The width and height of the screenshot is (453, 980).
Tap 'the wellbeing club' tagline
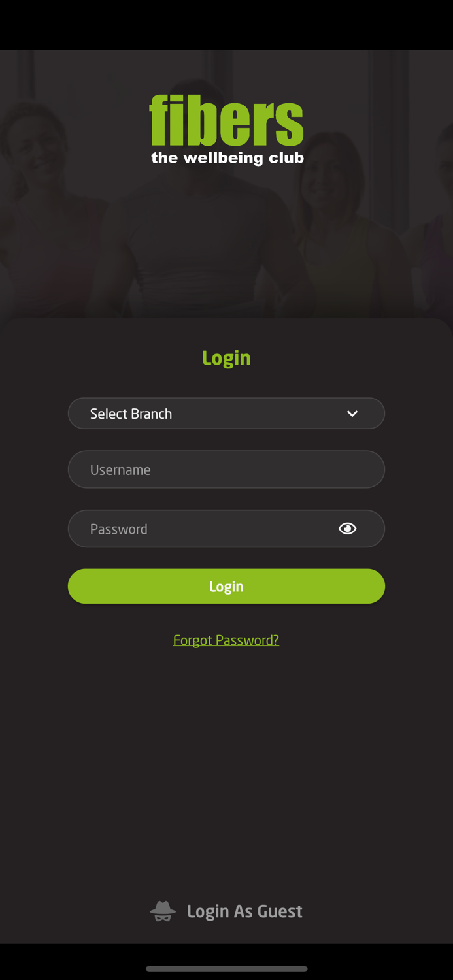click(227, 158)
